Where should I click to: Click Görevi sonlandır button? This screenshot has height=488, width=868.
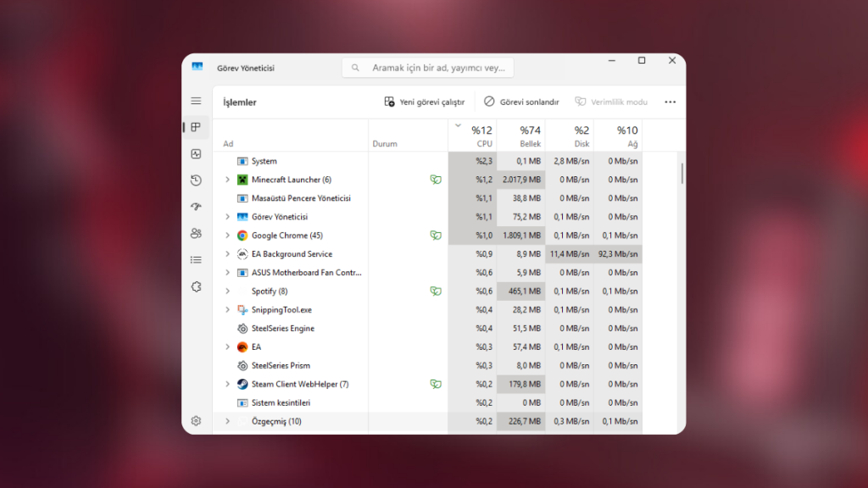coord(521,102)
